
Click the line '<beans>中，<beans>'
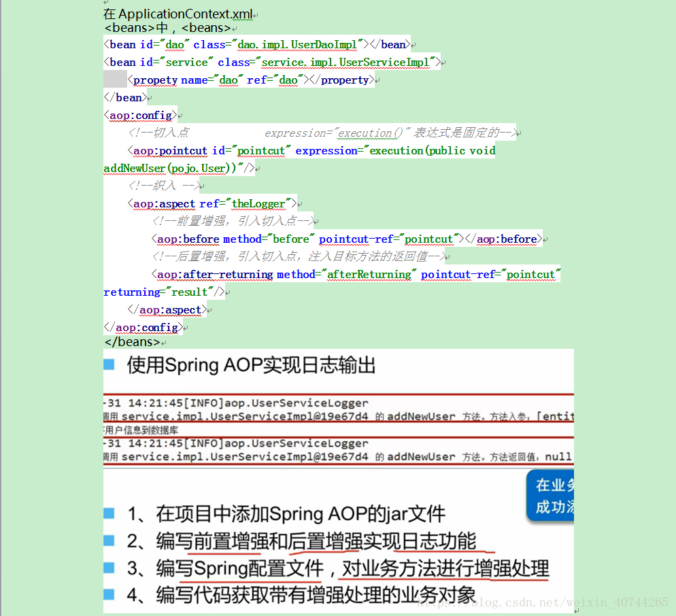(168, 28)
